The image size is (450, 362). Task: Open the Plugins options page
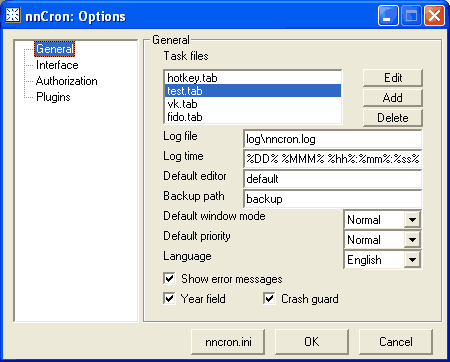[53, 97]
